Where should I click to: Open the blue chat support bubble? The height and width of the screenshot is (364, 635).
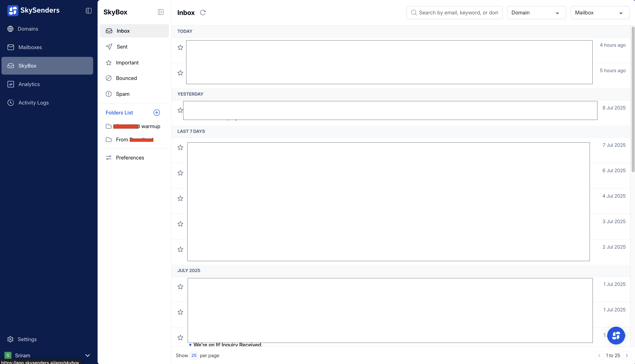click(616, 336)
